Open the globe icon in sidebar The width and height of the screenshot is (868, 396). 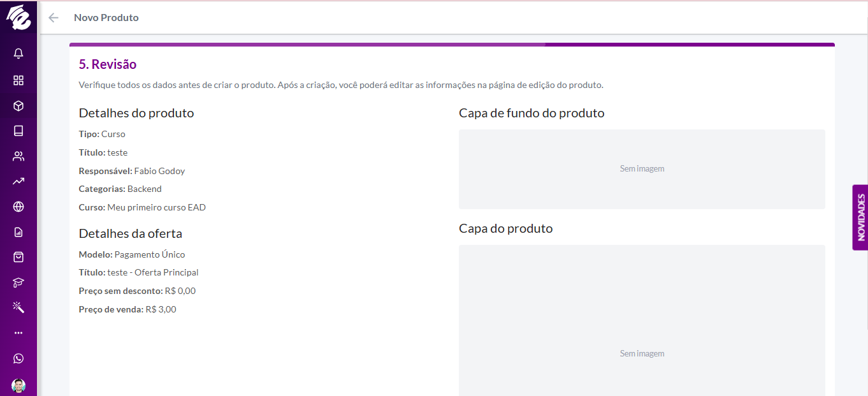click(x=18, y=207)
